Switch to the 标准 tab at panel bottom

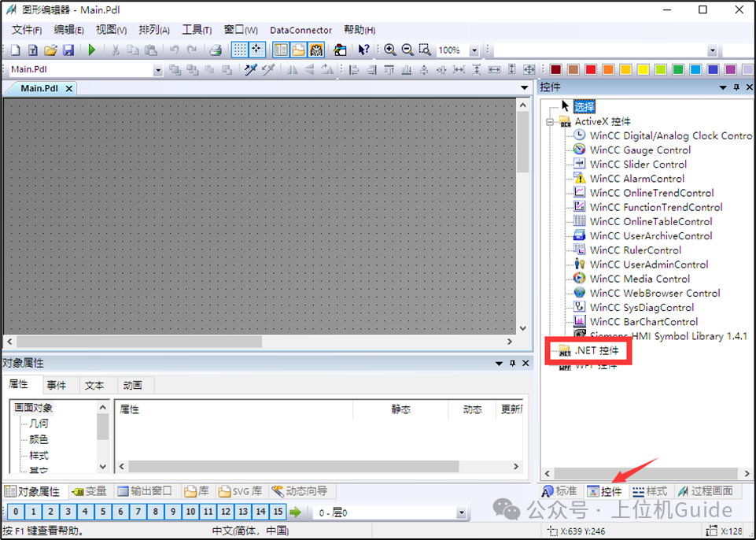pyautogui.click(x=559, y=491)
